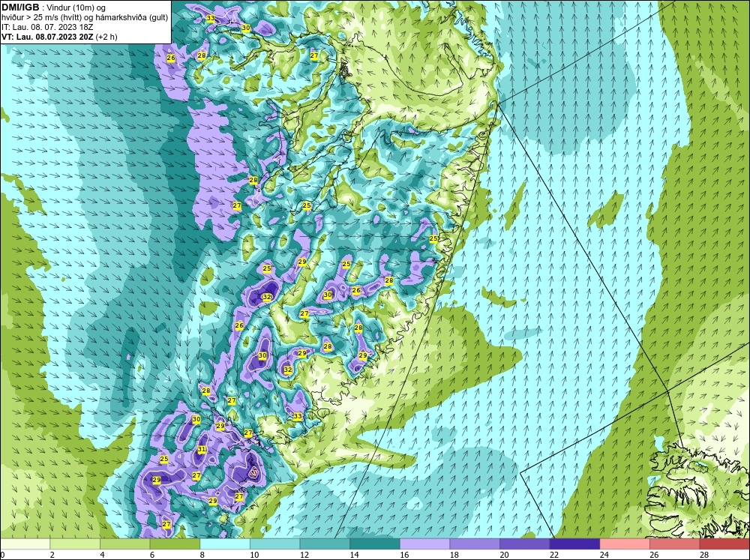Image resolution: width=750 pixels, height=560 pixels.
Task: Click the yellow gust label '31'
Action: [201, 450]
